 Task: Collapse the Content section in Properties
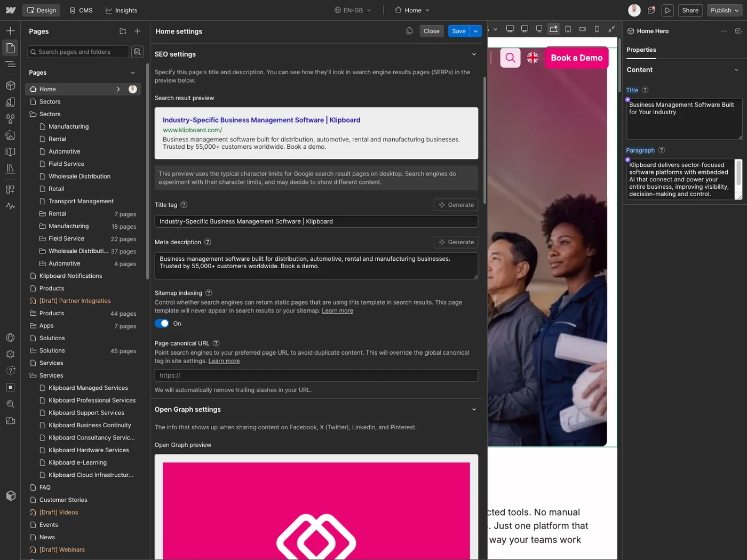[x=737, y=70]
